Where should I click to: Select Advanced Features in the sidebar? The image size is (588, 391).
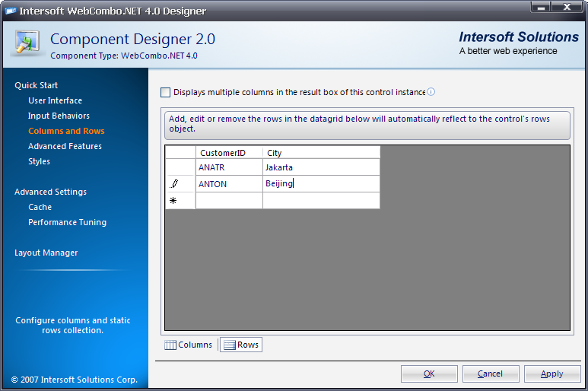tap(65, 146)
